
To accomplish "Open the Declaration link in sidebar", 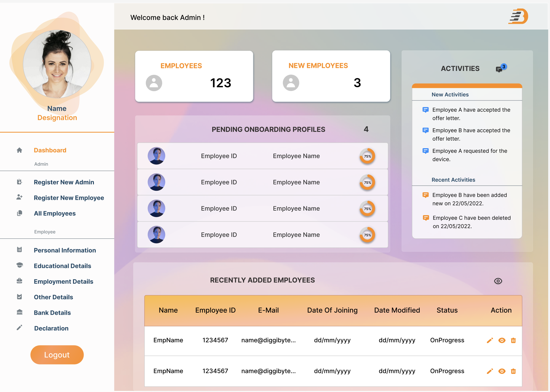I will 51,328.
